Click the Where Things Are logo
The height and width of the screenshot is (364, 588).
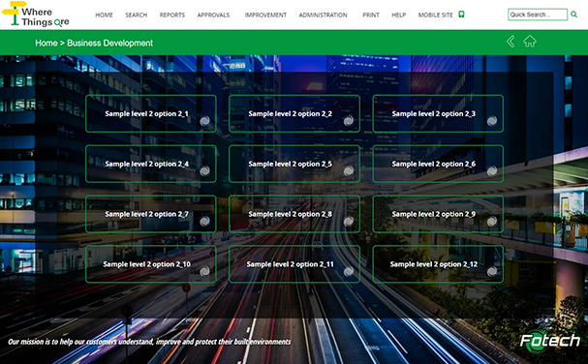click(36, 15)
